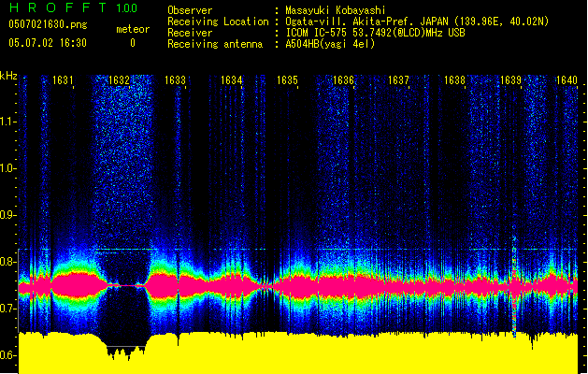
Task: Click the 1634 time marker
Action: [232, 80]
